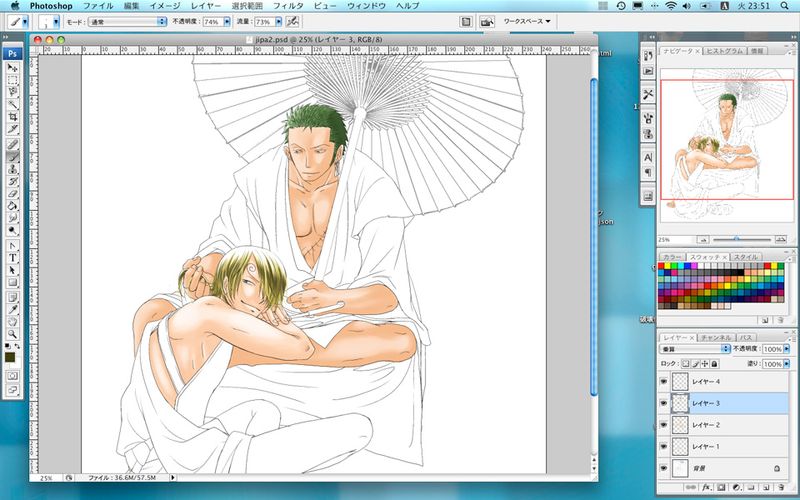Open the ワークスペース workspace dropdown

pos(527,21)
